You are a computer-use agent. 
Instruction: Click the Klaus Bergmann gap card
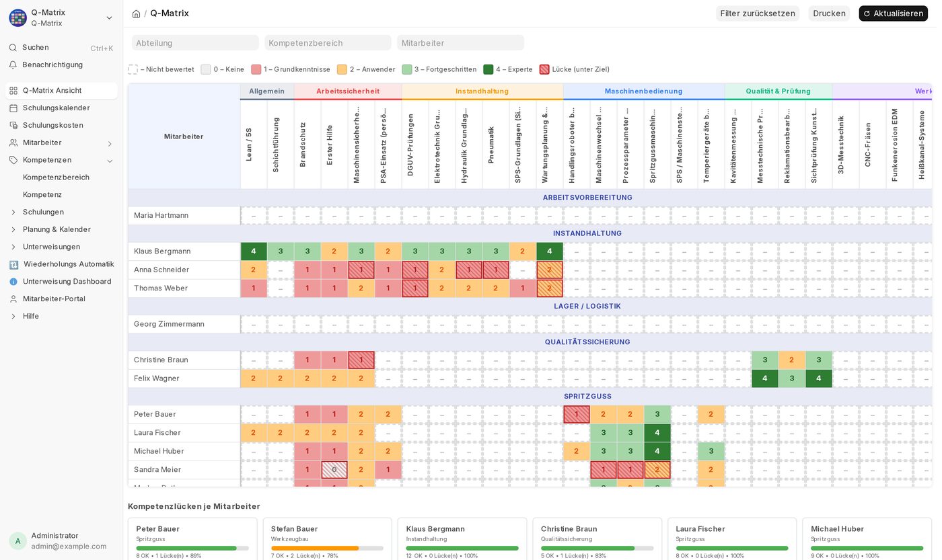point(462,539)
